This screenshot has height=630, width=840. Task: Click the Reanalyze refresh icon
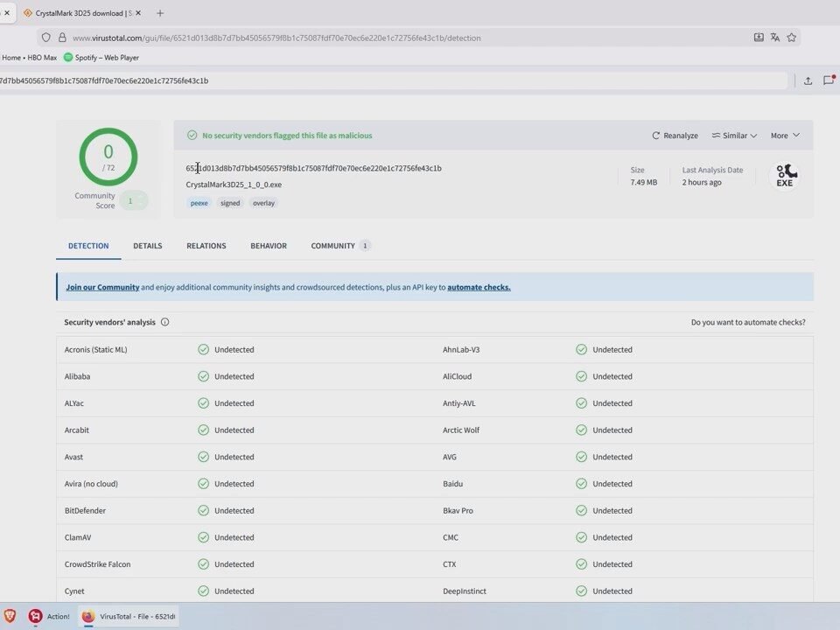coord(656,136)
